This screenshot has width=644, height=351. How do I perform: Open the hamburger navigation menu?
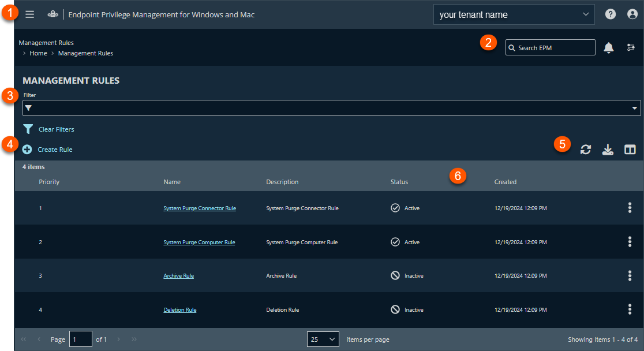[x=29, y=14]
